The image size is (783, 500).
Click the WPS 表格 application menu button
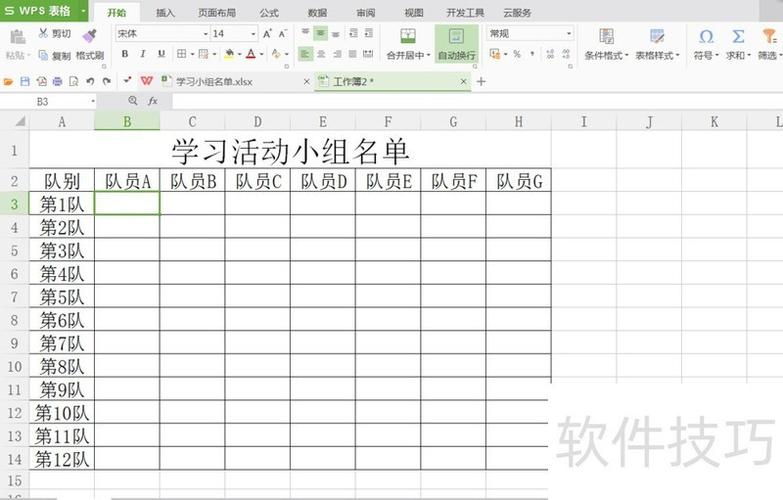(44, 10)
